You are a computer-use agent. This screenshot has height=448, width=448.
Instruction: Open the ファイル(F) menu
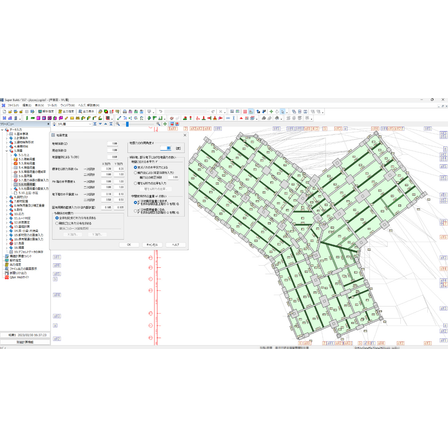(x=13, y=105)
